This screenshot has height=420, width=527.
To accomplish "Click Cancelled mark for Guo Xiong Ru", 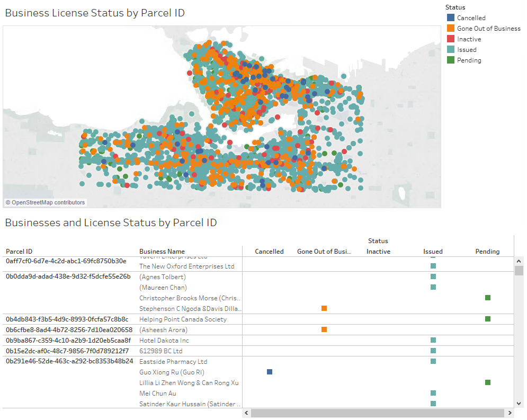I will [270, 372].
